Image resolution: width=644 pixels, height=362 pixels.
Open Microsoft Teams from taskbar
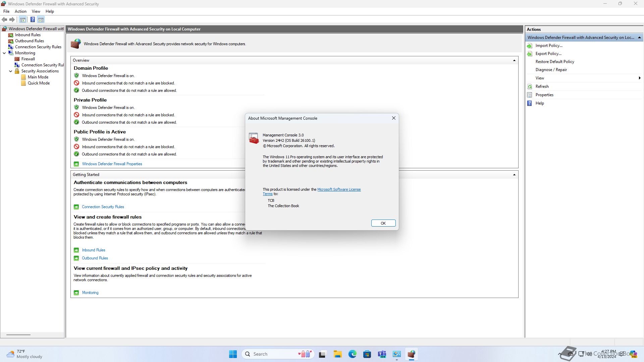382,354
